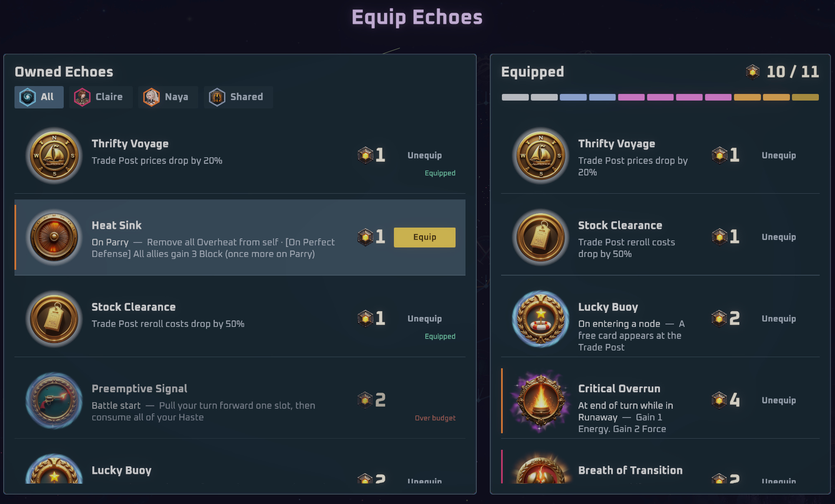This screenshot has width=835, height=504.
Task: Switch to the Claire filter tab
Action: pyautogui.click(x=101, y=97)
